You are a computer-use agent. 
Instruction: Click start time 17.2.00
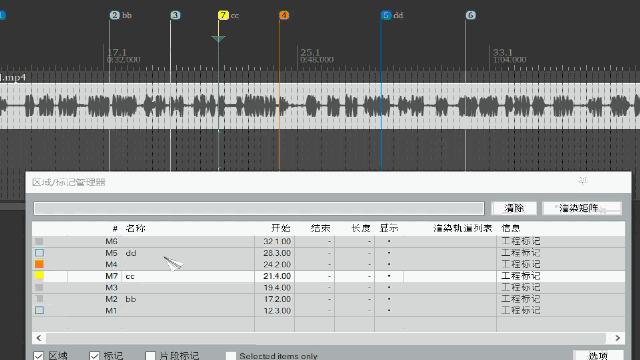(277, 299)
